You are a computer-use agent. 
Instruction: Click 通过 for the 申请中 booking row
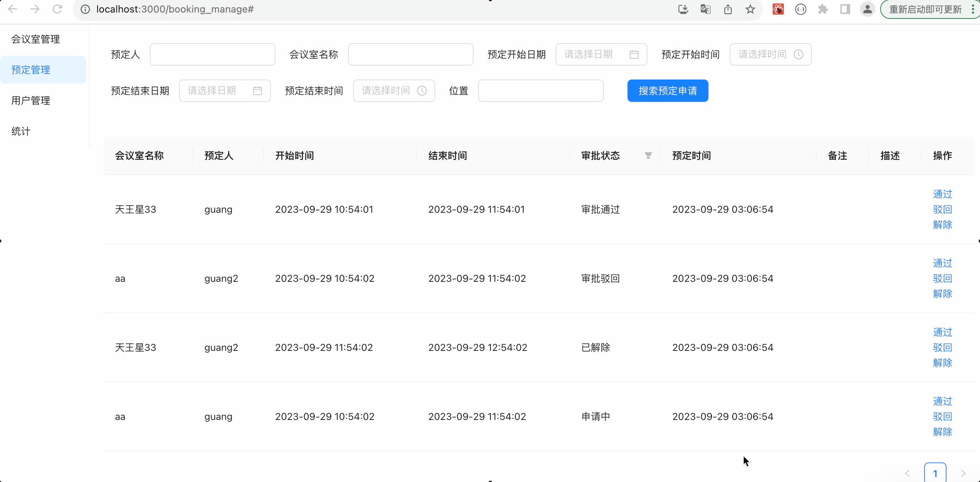coord(942,401)
